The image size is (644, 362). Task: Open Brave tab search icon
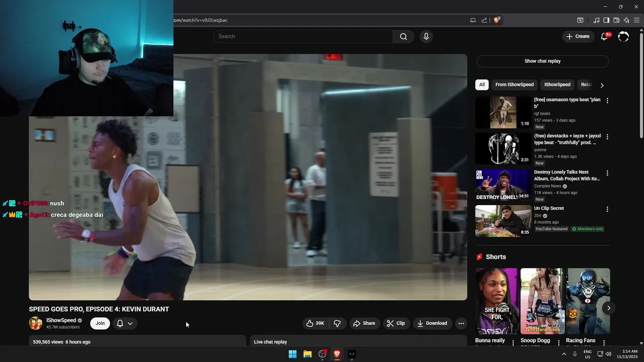[580, 20]
